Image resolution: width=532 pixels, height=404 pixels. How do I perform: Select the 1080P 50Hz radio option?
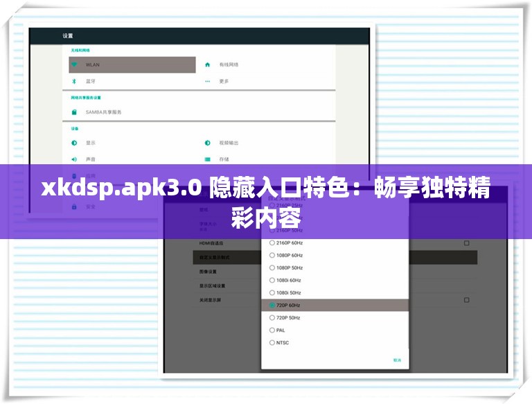[x=272, y=268]
